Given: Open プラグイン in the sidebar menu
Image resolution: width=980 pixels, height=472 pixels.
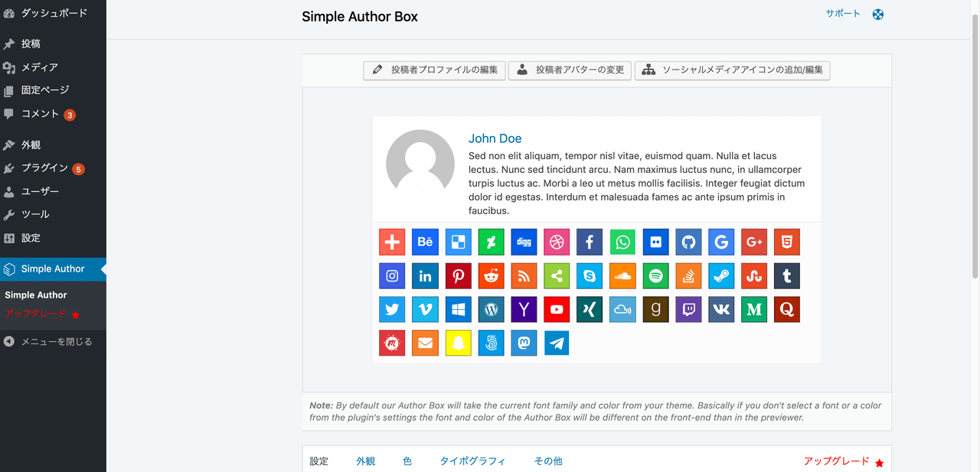Looking at the screenshot, I should click(53, 168).
